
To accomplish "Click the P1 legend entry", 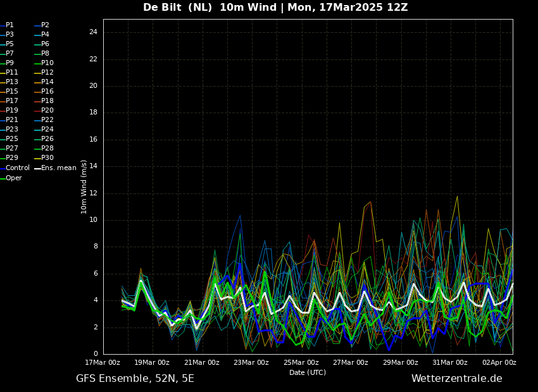I will pyautogui.click(x=9, y=25).
